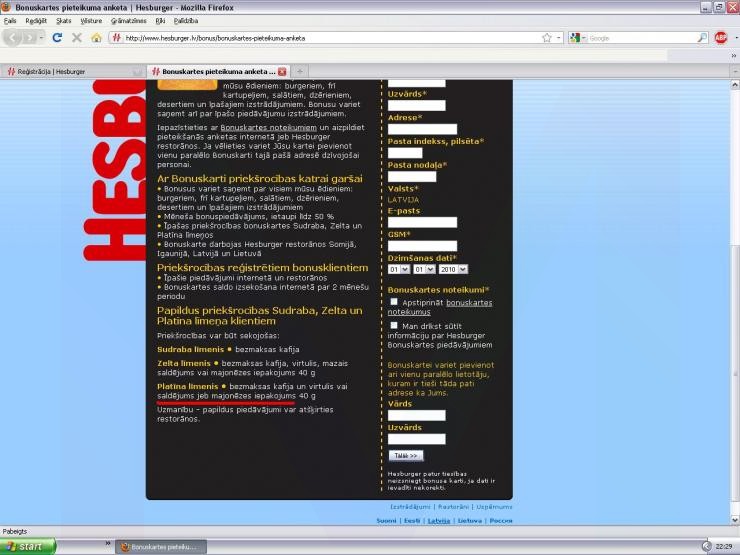Bookmark this page with the star icon

click(x=546, y=38)
